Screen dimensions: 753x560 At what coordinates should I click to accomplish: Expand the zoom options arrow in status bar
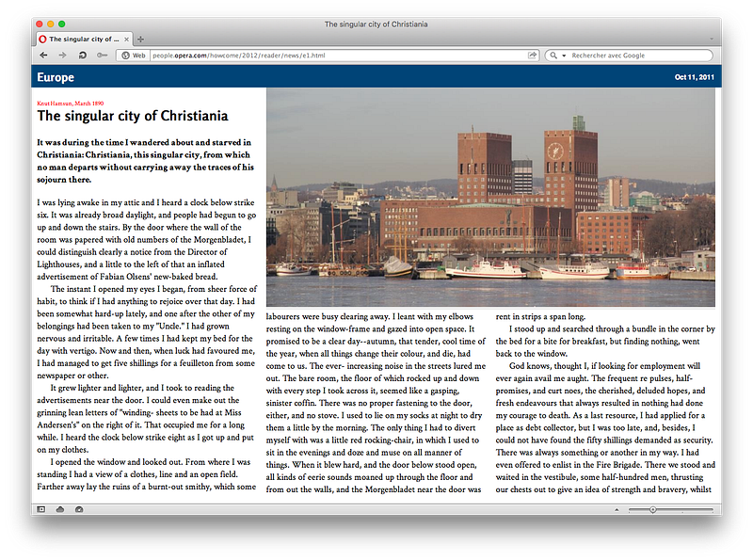(x=617, y=509)
